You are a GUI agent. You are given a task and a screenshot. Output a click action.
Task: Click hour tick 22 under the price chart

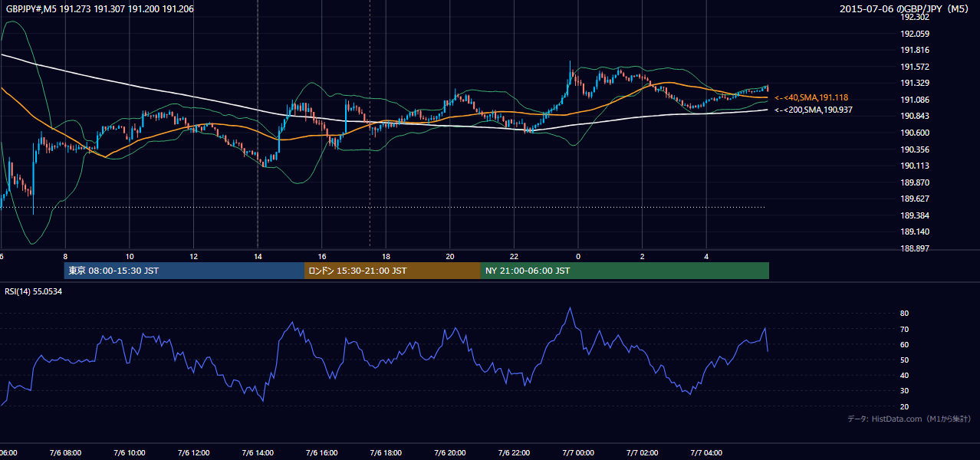[514, 256]
